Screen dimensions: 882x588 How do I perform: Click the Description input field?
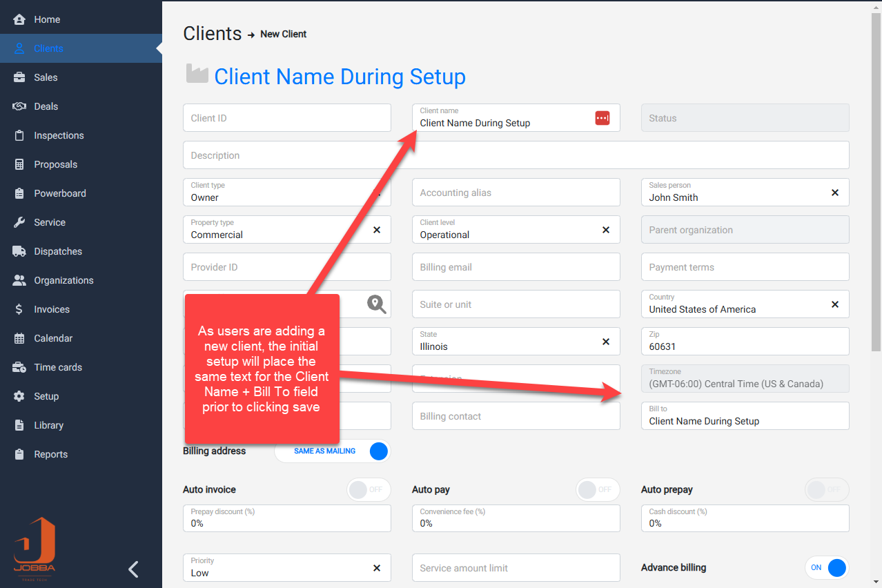[516, 155]
